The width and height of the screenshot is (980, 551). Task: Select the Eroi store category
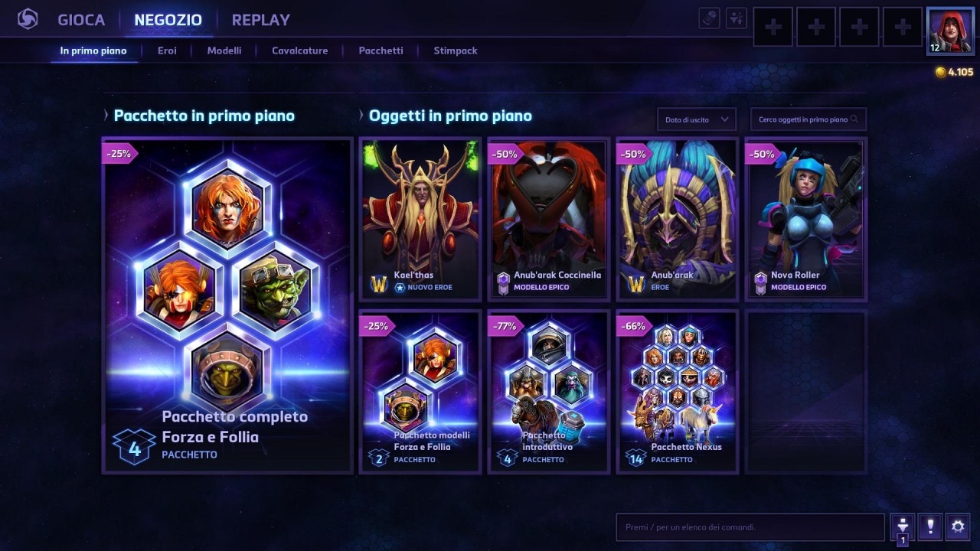(167, 51)
